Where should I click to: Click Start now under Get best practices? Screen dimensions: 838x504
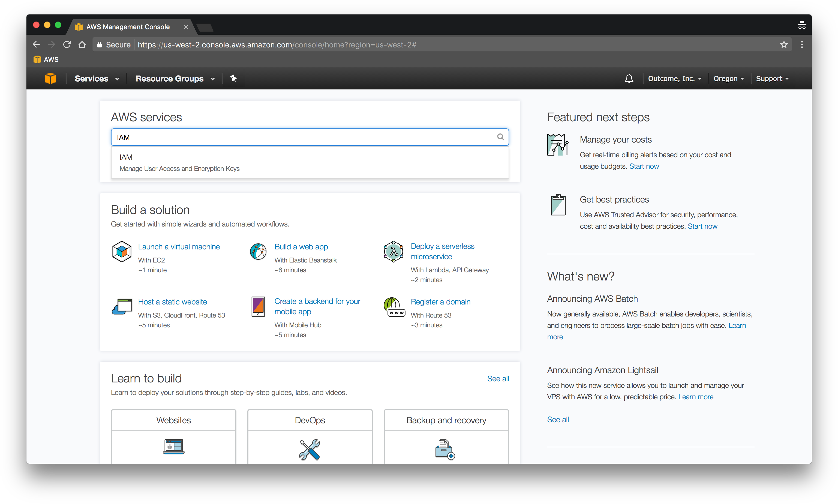coord(702,226)
